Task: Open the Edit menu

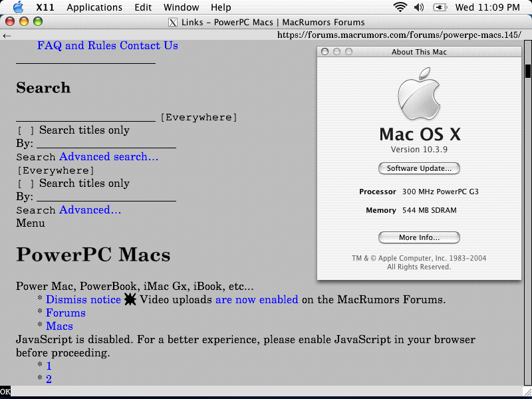Action: coord(143,7)
